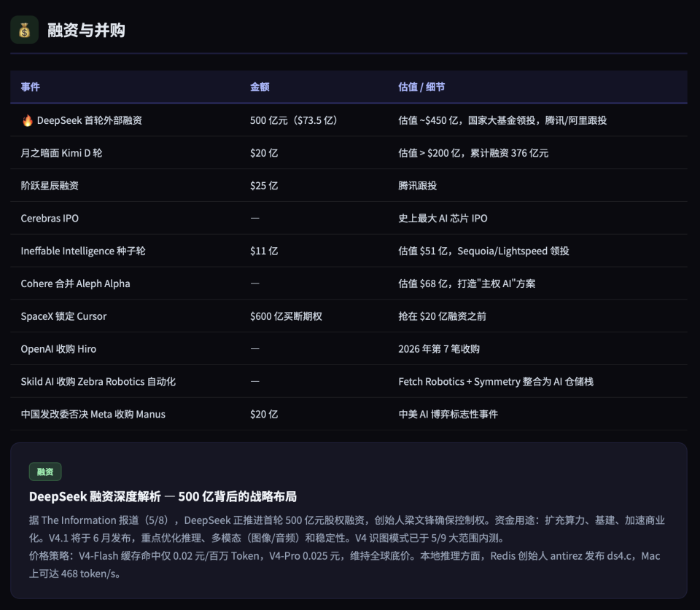Select the Cerebras IPO event cell

click(x=50, y=218)
